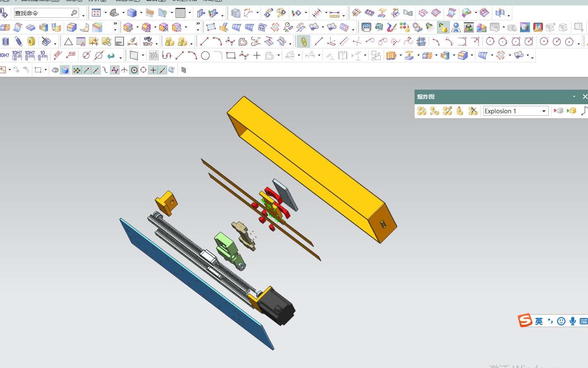Toggle the End Point snap option
The width and height of the screenshot is (588, 368).
[86, 70]
